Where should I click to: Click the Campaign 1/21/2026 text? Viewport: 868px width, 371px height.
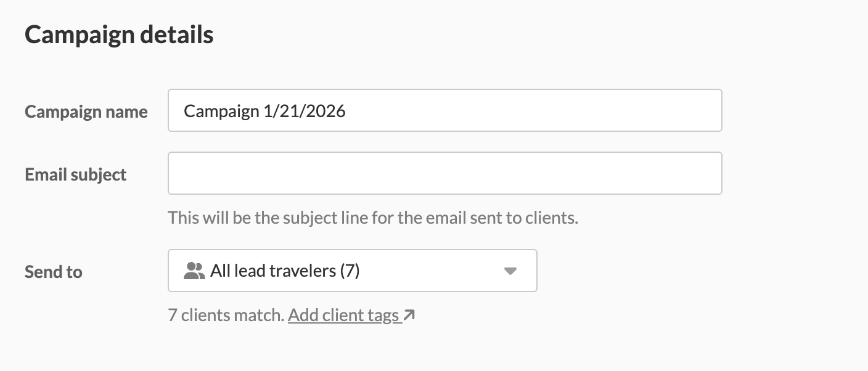click(x=264, y=111)
